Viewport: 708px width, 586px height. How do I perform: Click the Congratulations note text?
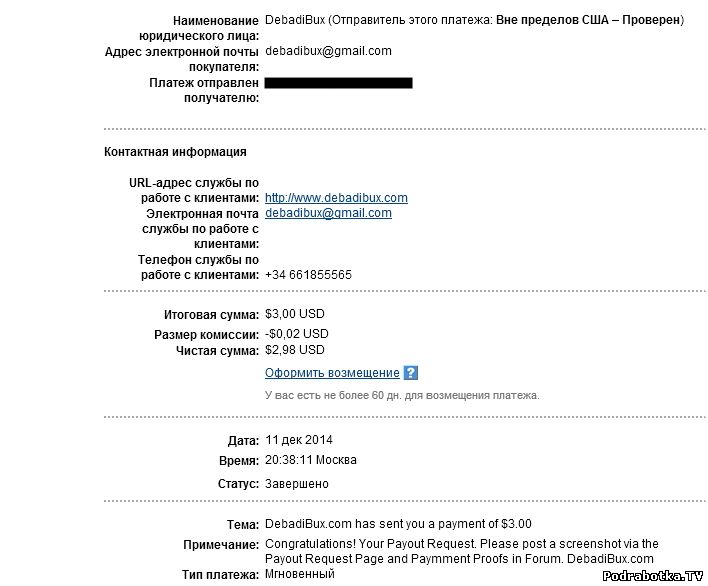point(460,551)
